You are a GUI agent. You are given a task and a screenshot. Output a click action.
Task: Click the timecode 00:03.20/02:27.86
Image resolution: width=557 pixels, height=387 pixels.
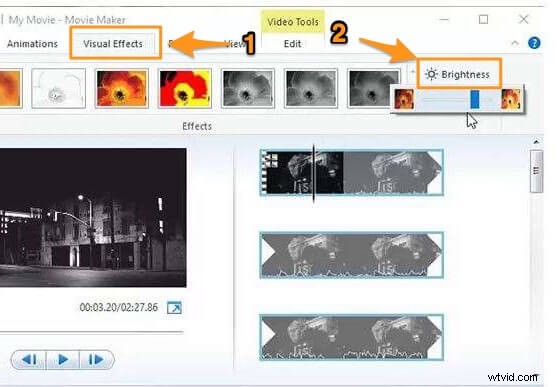119,307
